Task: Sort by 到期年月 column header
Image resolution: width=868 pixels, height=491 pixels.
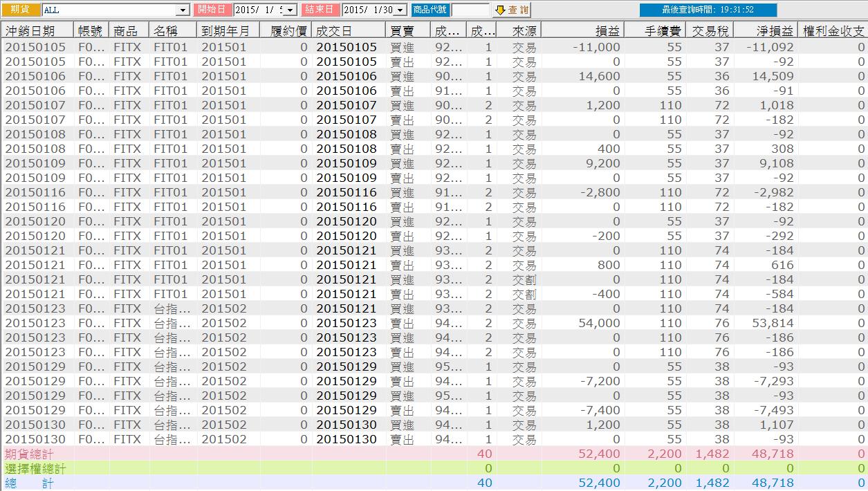Action: tap(229, 30)
